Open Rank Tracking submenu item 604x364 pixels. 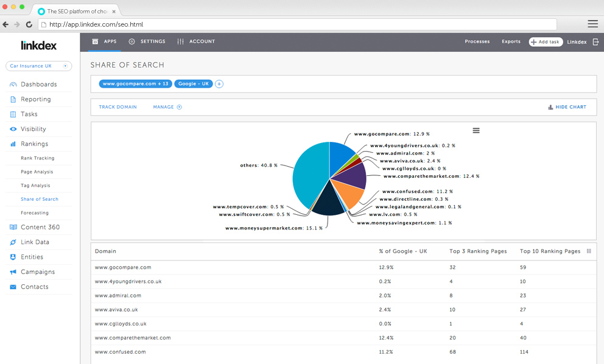(37, 158)
